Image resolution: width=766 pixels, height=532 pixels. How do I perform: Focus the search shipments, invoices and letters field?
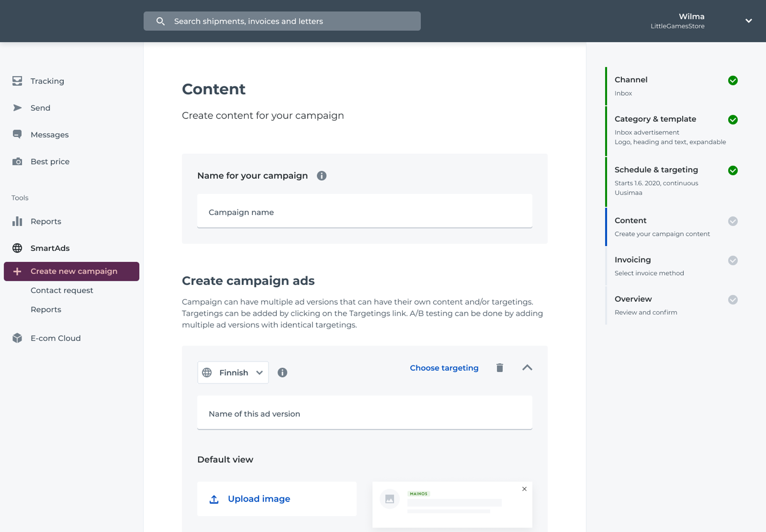pos(282,21)
